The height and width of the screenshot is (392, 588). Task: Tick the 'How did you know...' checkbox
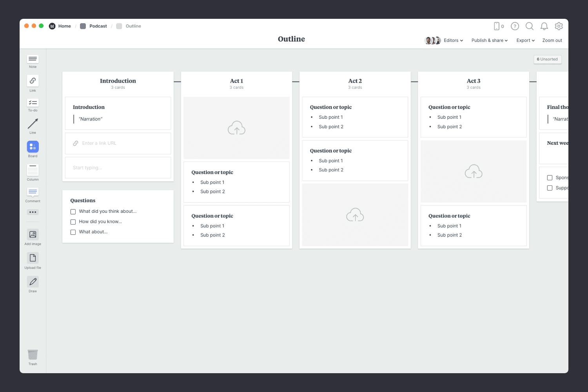(x=73, y=222)
